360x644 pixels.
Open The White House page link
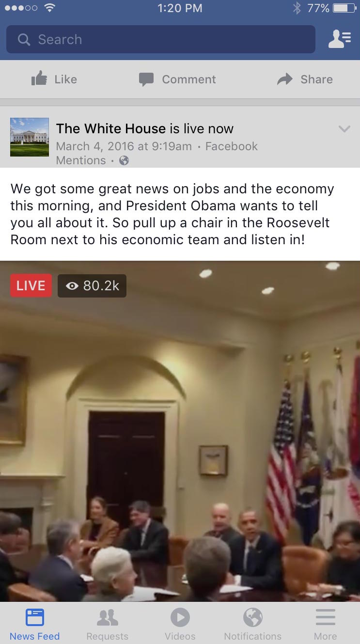(111, 128)
